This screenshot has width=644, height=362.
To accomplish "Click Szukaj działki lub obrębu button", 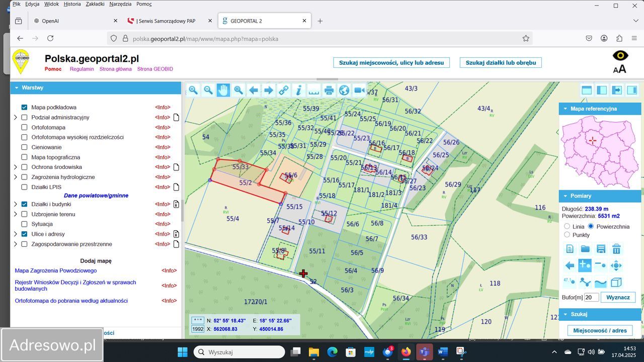I will click(500, 63).
